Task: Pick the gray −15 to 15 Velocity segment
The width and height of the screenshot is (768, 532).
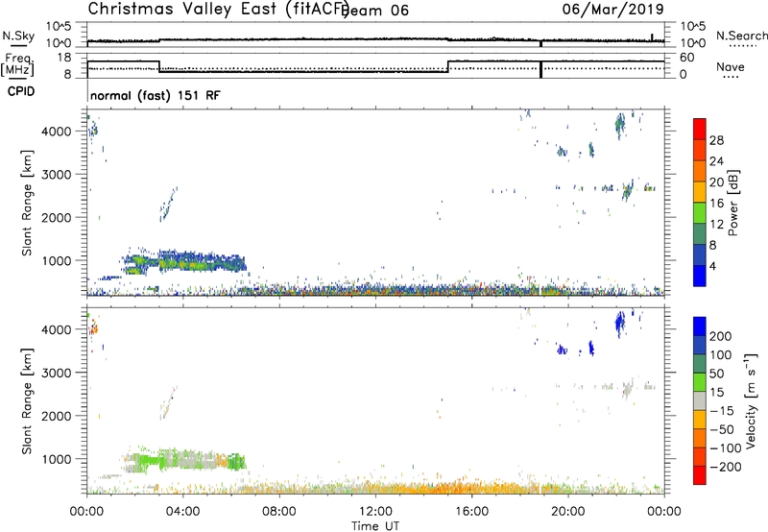Action: click(x=700, y=400)
